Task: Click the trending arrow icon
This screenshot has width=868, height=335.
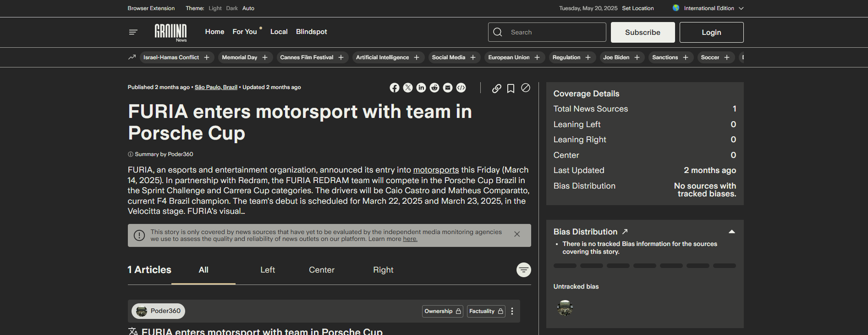Action: 132,57
